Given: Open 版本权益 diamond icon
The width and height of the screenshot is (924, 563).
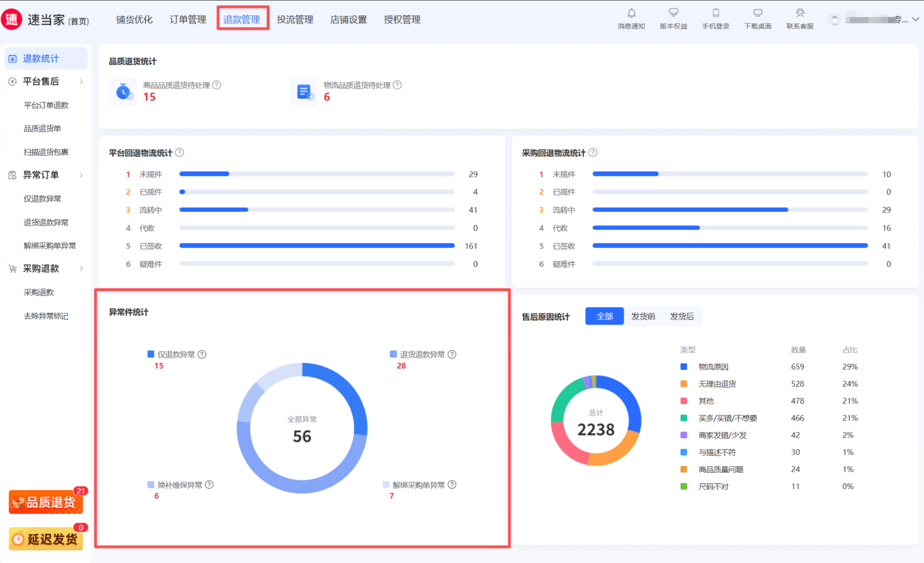Looking at the screenshot, I should tap(673, 13).
